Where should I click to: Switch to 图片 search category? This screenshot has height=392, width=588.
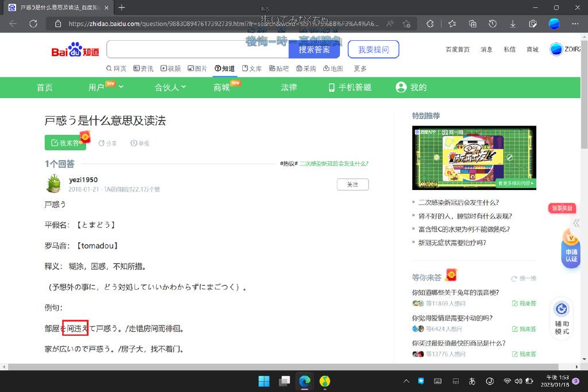pyautogui.click(x=198, y=68)
